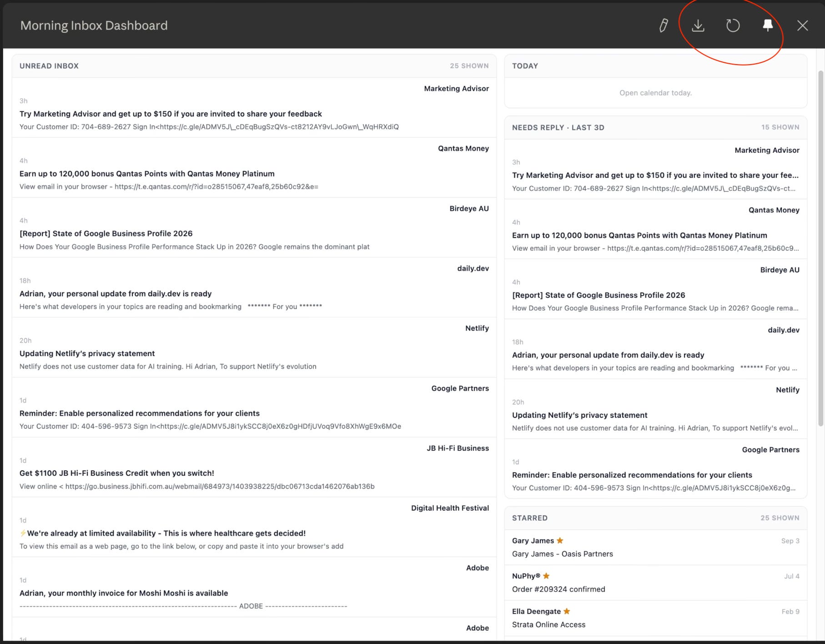Screen dimensions: 825x644
Task: Click the 'Feb 9' date in Starred
Action: (790, 612)
